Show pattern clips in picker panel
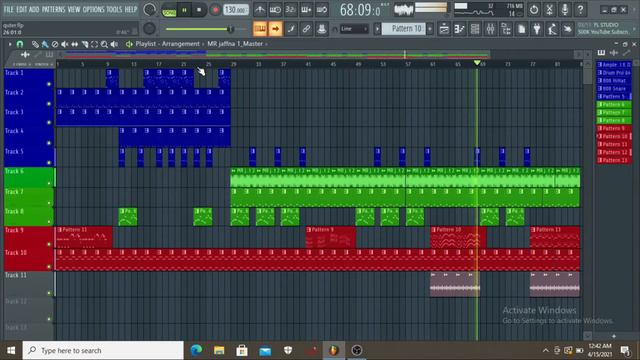The width and height of the screenshot is (640, 360). 601,53
